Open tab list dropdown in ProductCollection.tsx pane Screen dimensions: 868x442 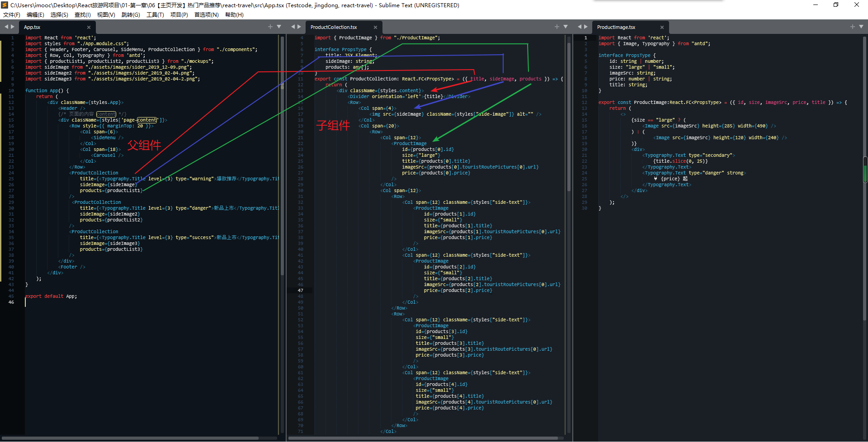click(x=566, y=27)
